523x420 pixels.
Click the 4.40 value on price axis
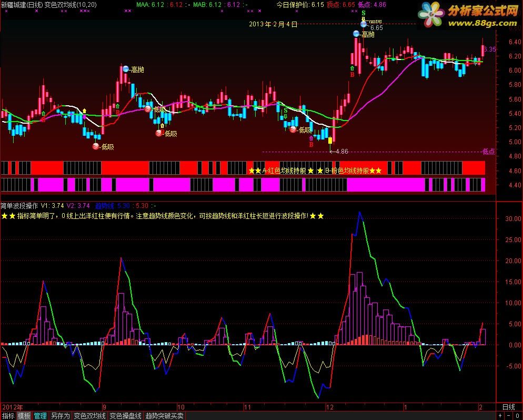tap(515, 185)
